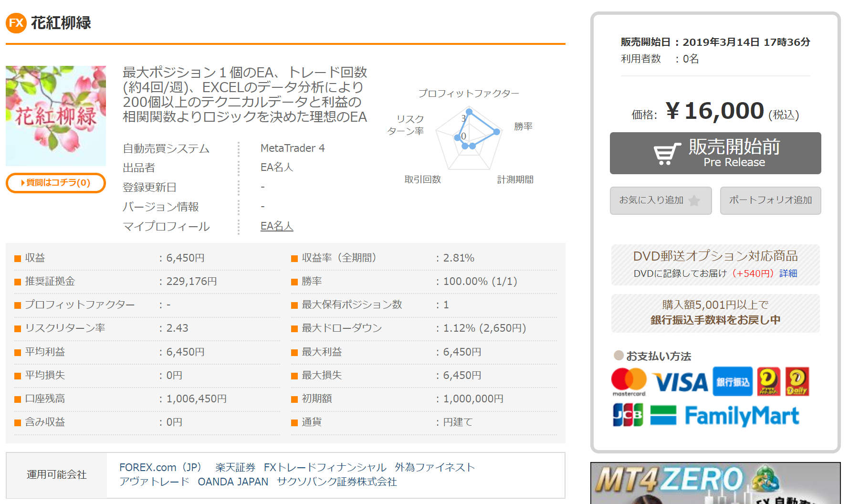This screenshot has height=504, width=849.
Task: Click the JCB payment logo
Action: (x=628, y=415)
